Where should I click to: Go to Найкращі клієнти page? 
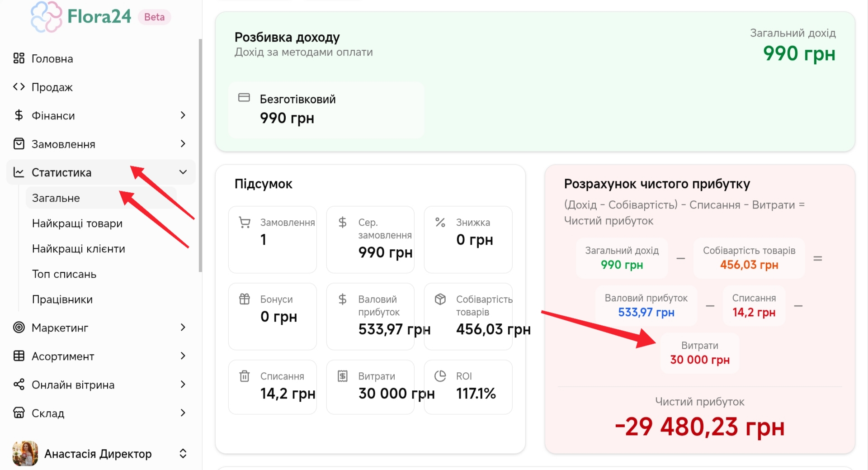tap(79, 249)
